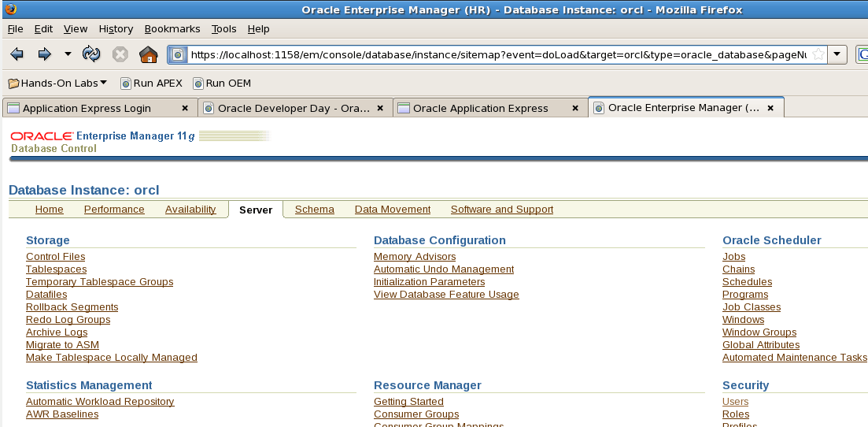Open the Run APEX bookmark
Viewport: 868px width, 427px height.
152,84
